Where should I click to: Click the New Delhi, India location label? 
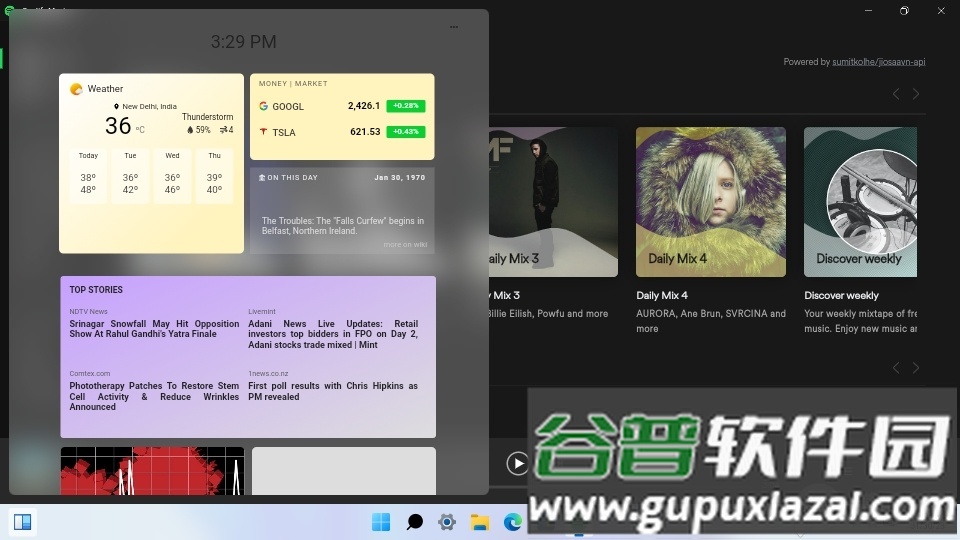click(x=145, y=107)
